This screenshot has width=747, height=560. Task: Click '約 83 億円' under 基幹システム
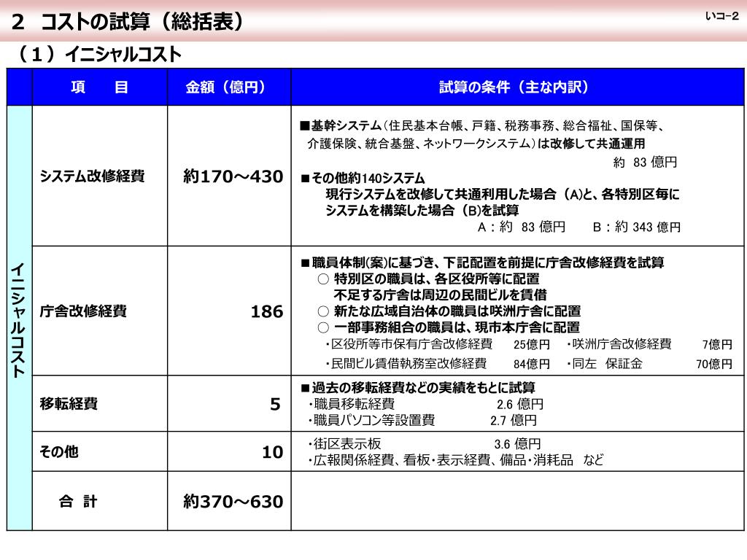[645, 163]
